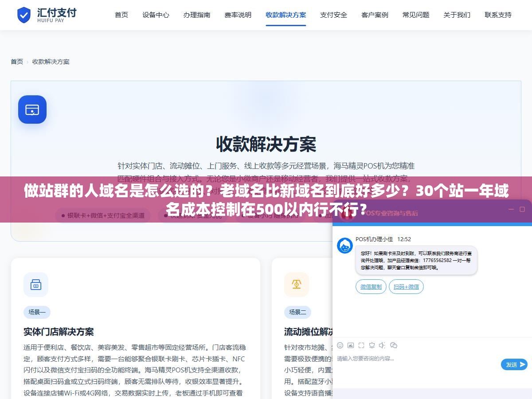The image size is (532, 399).
Task: Open the emoji picker in chat
Action: (x=340, y=345)
